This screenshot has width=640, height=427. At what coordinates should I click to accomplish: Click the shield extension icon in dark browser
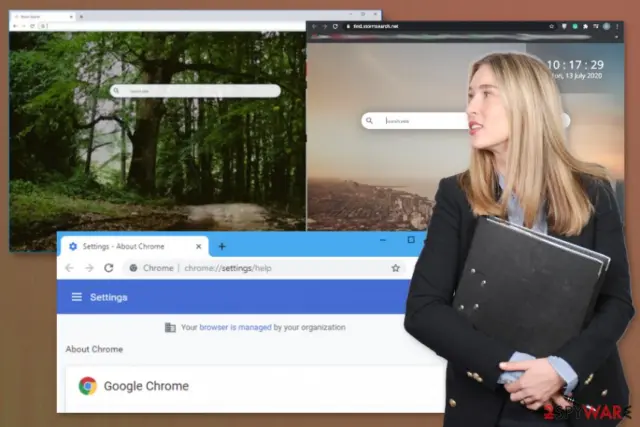(564, 26)
